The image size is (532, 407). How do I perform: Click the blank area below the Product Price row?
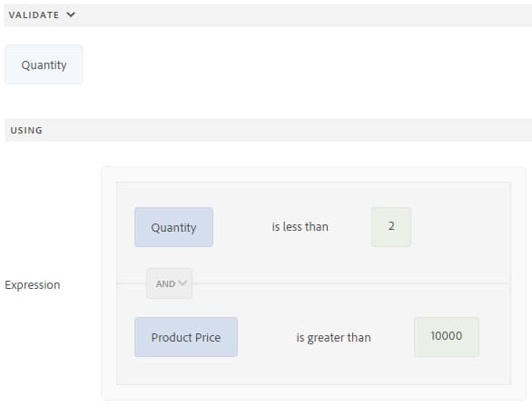(313, 371)
